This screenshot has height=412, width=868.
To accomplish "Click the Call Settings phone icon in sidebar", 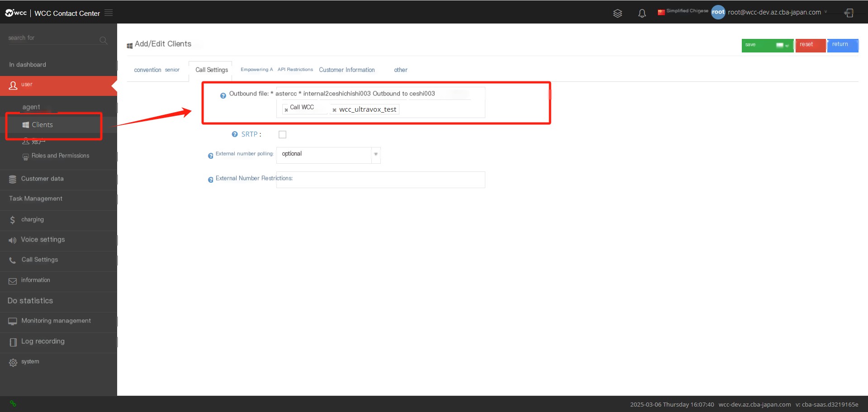I will click(x=13, y=260).
